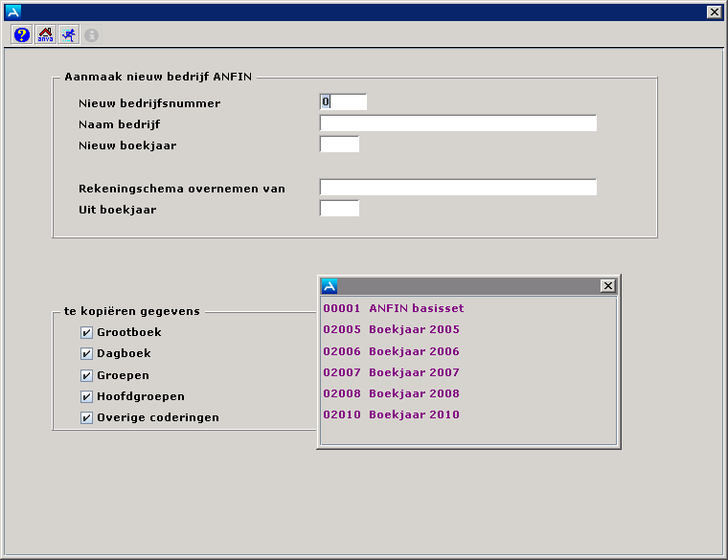Screen dimensions: 728x560
Task: Close the main ANFIN window
Action: 714,11
